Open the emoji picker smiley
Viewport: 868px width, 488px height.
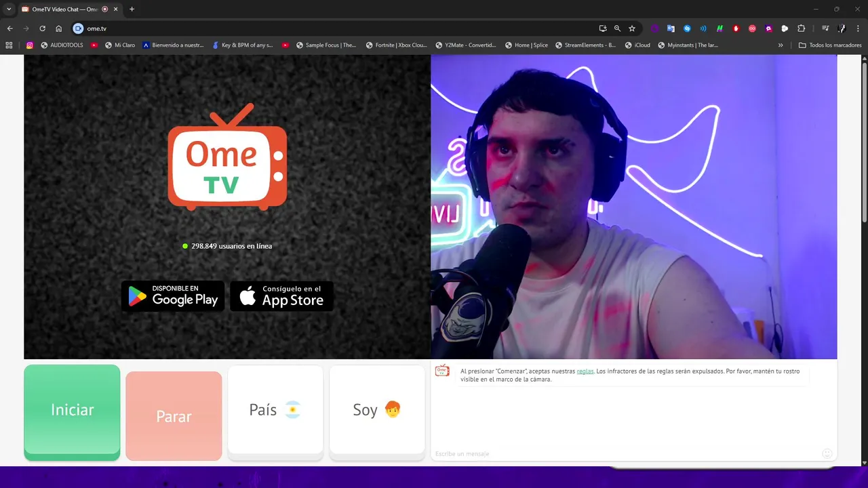(x=827, y=453)
